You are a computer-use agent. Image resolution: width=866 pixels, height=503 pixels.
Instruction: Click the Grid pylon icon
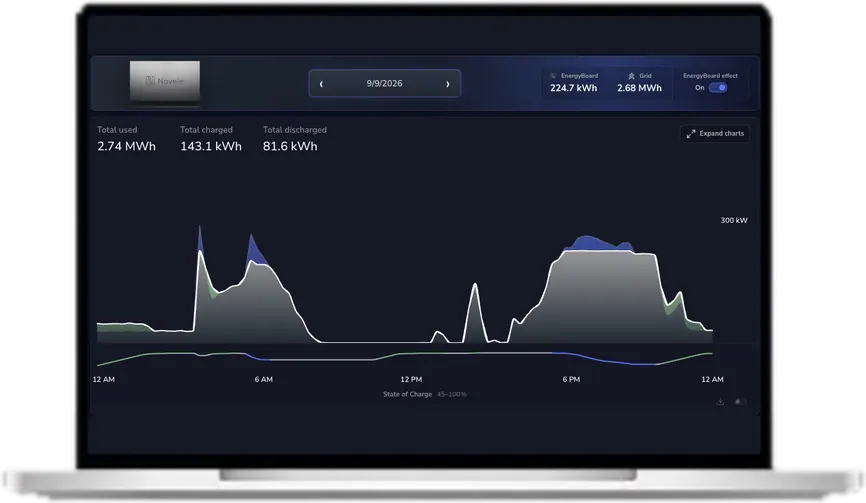point(631,76)
